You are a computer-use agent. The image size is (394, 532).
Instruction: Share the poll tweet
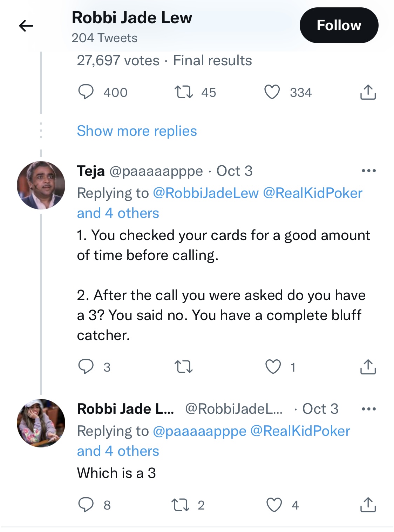tap(368, 92)
